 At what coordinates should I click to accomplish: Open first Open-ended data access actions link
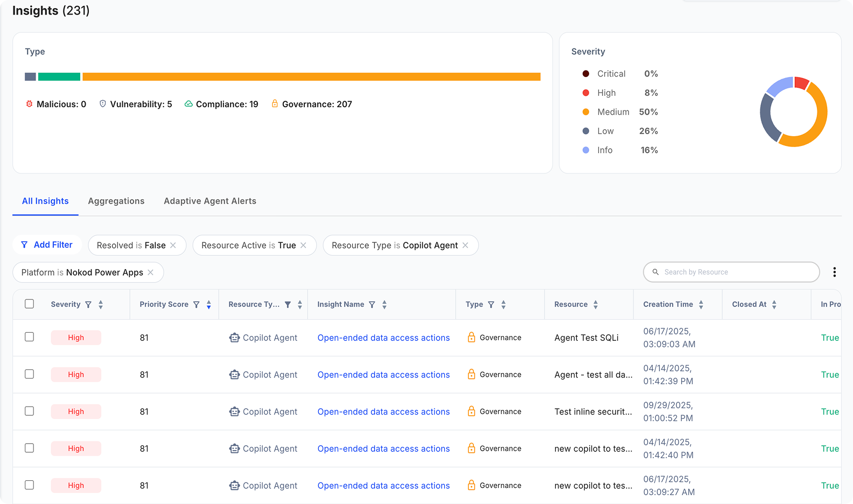tap(383, 338)
